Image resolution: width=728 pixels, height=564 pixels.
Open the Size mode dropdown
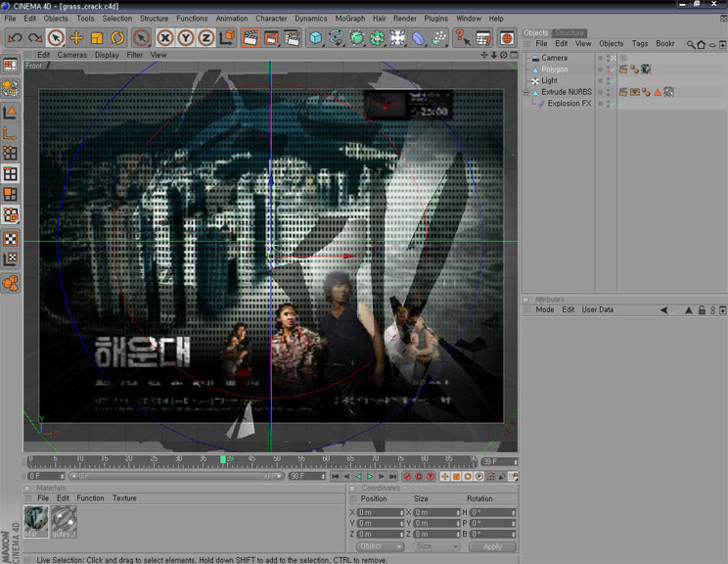[436, 546]
